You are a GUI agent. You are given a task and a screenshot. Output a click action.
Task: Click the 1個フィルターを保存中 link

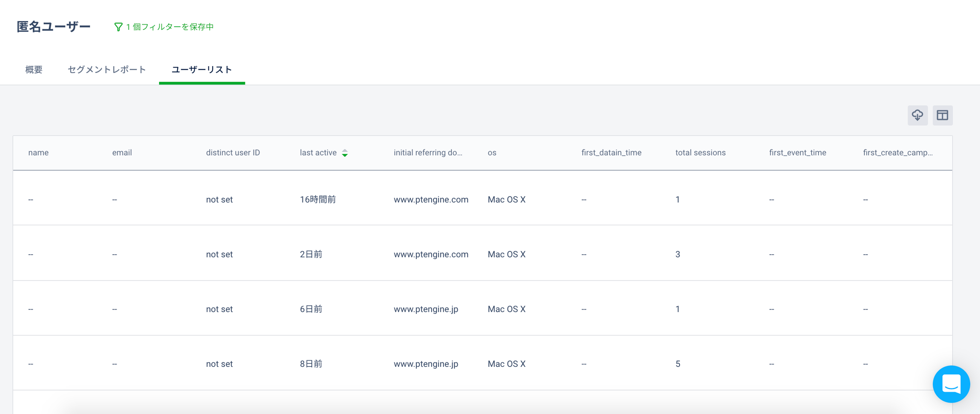[170, 27]
